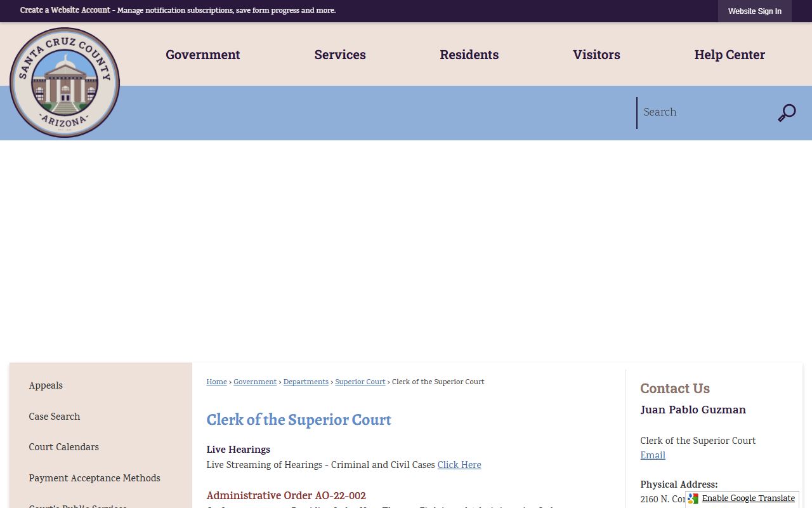812x508 pixels.
Task: Open the Help Center menu
Action: pyautogui.click(x=730, y=55)
